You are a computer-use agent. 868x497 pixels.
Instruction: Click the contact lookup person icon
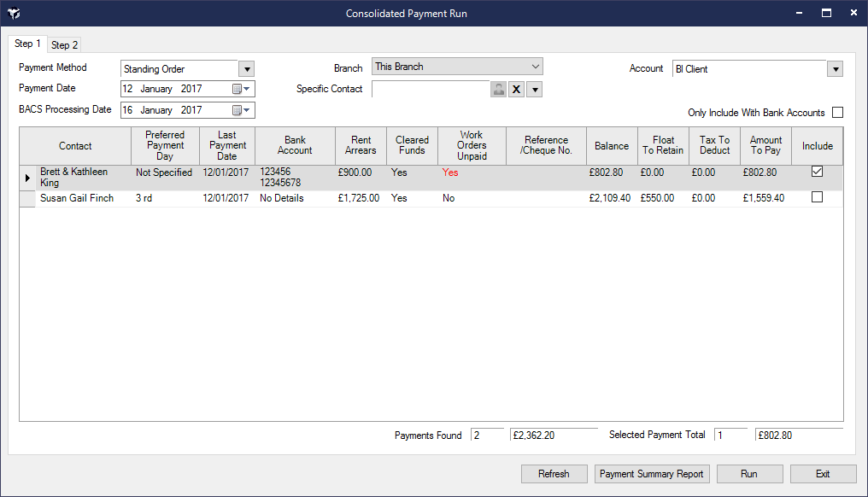499,90
